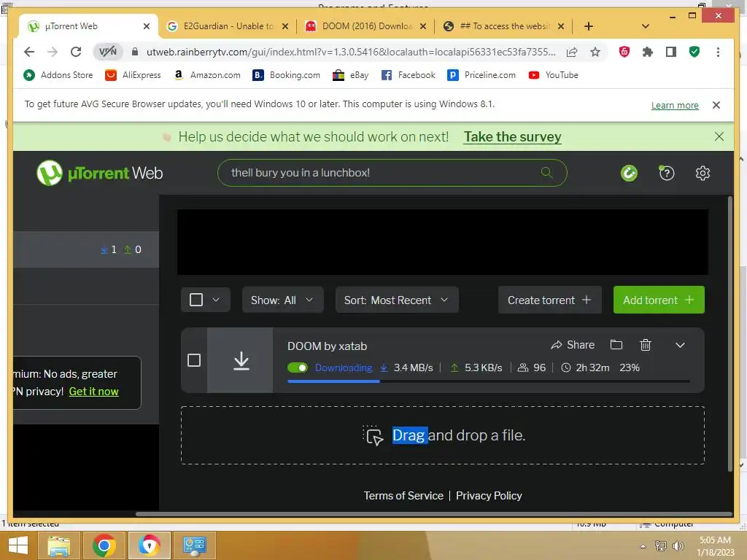
Task: Open a new browser tab
Action: pos(589,26)
